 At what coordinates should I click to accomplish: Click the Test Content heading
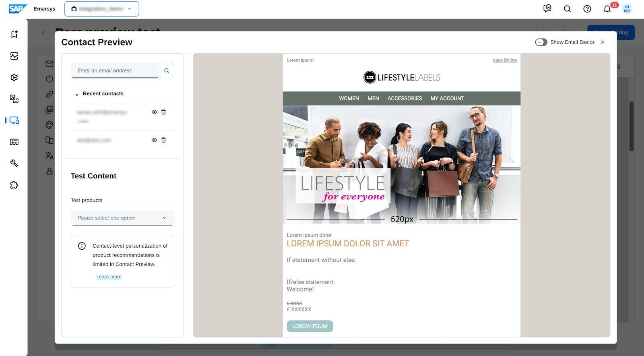pyautogui.click(x=93, y=176)
